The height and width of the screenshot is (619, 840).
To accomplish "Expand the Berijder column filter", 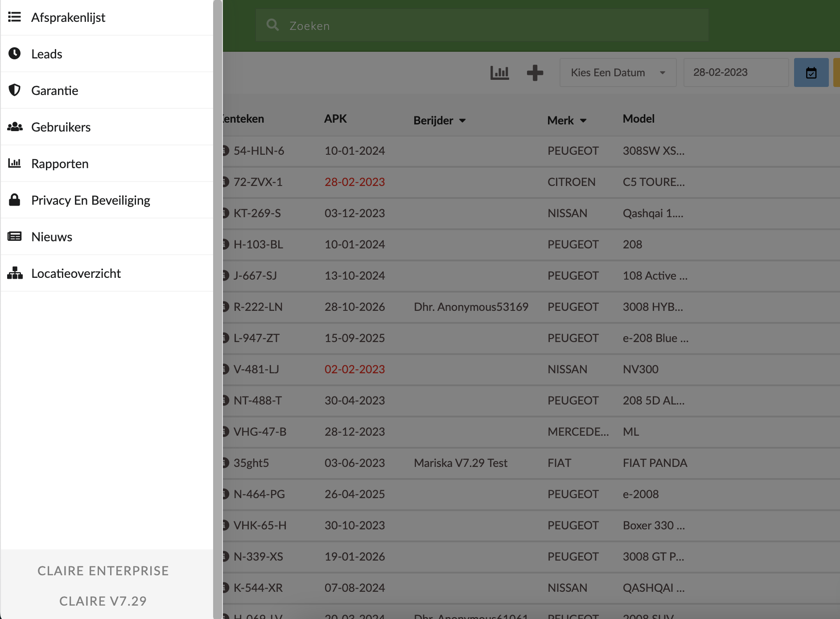I will coord(462,121).
